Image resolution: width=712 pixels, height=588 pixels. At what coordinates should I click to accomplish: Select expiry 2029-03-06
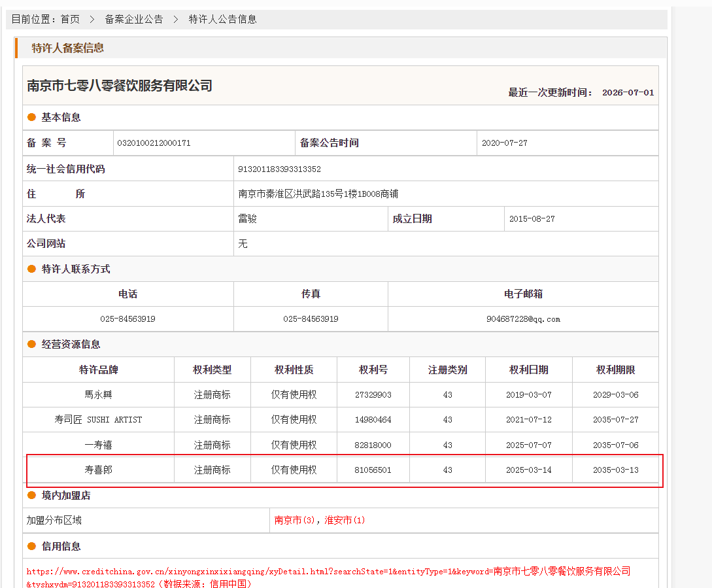(x=616, y=395)
